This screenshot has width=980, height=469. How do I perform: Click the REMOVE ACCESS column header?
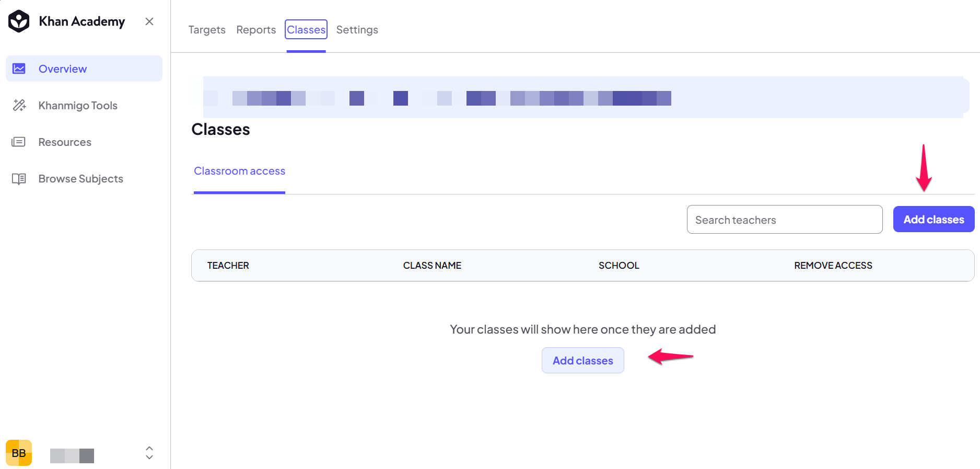tap(833, 266)
